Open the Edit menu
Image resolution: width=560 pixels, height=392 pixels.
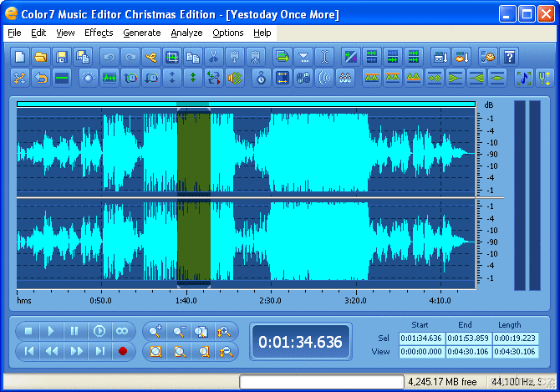[38, 33]
